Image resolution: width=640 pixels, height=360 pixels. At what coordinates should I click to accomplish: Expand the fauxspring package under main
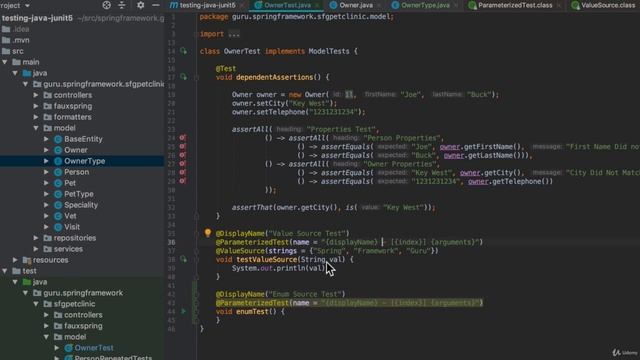[x=36, y=106]
